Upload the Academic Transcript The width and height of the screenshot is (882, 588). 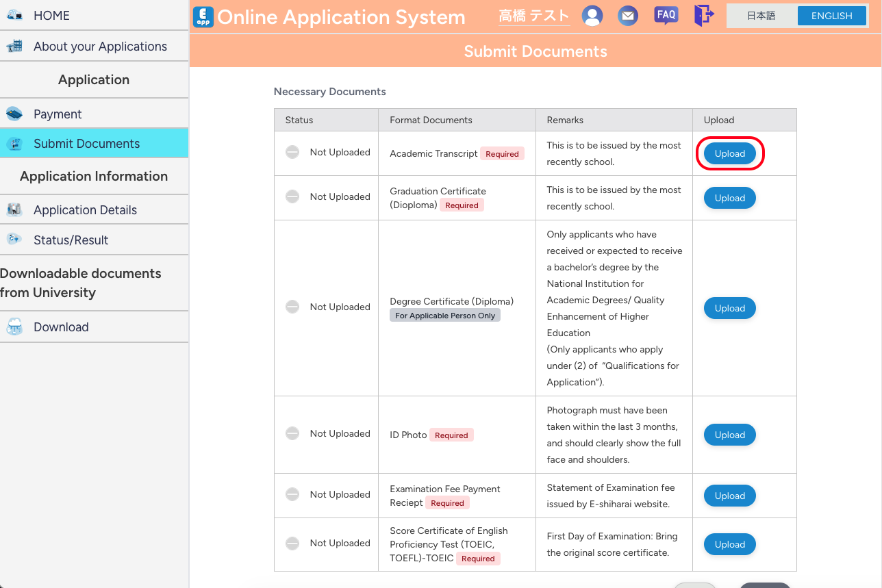729,153
